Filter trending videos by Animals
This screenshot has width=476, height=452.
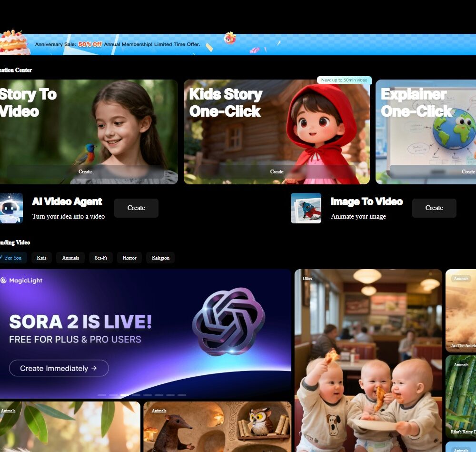pos(70,258)
